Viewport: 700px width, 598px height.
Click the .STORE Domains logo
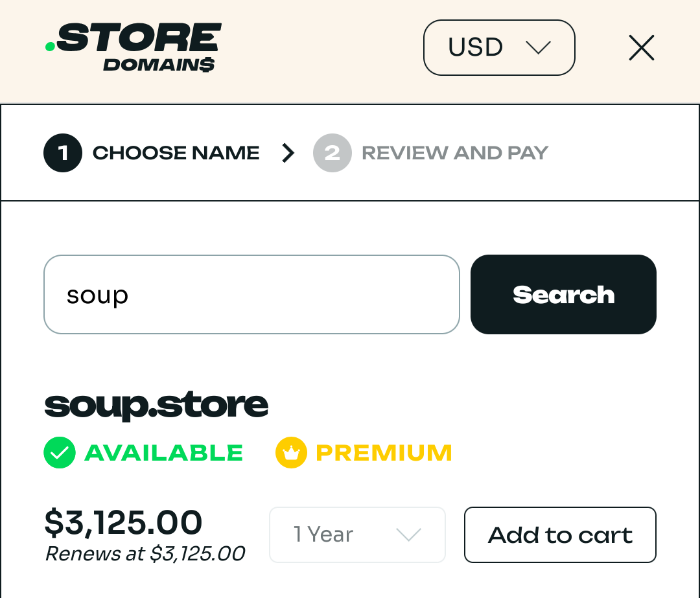[x=134, y=47]
